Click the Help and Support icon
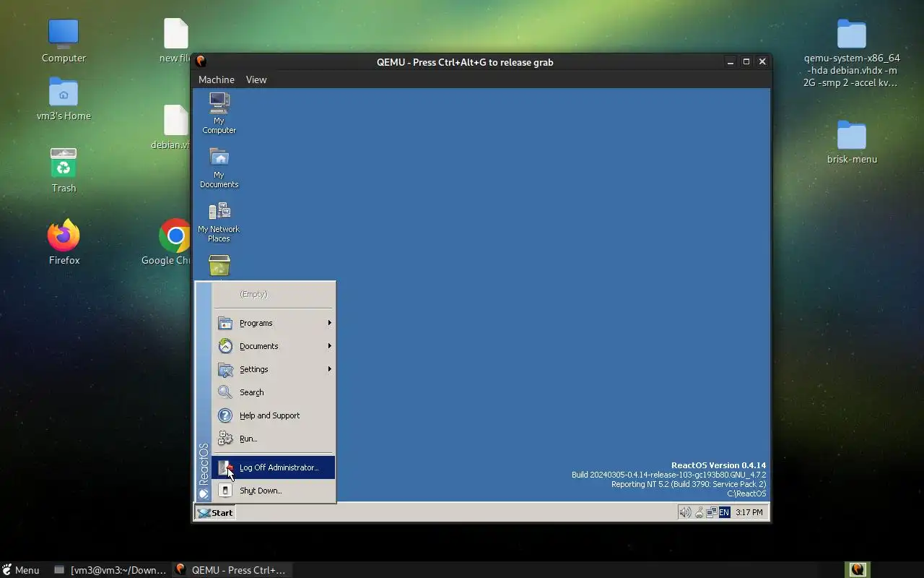Image resolution: width=924 pixels, height=578 pixels. coord(226,415)
